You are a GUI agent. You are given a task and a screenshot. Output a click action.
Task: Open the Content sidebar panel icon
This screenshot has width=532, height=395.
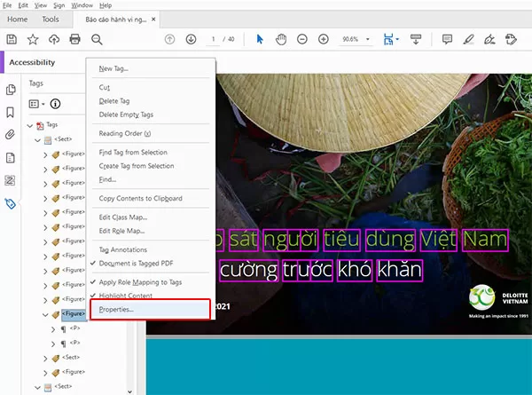pos(11,158)
